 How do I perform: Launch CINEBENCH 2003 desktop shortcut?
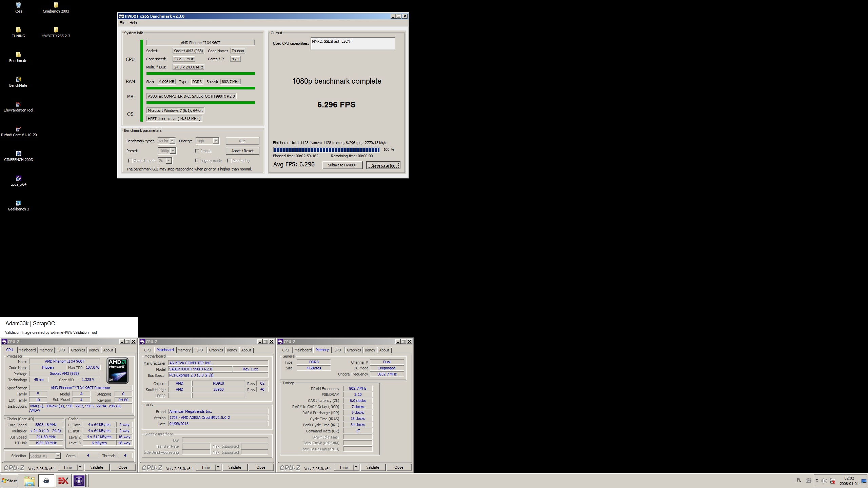18,156
